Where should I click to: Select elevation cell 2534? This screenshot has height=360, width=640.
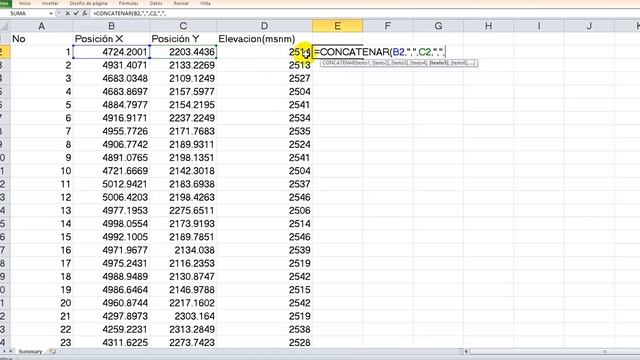264,118
